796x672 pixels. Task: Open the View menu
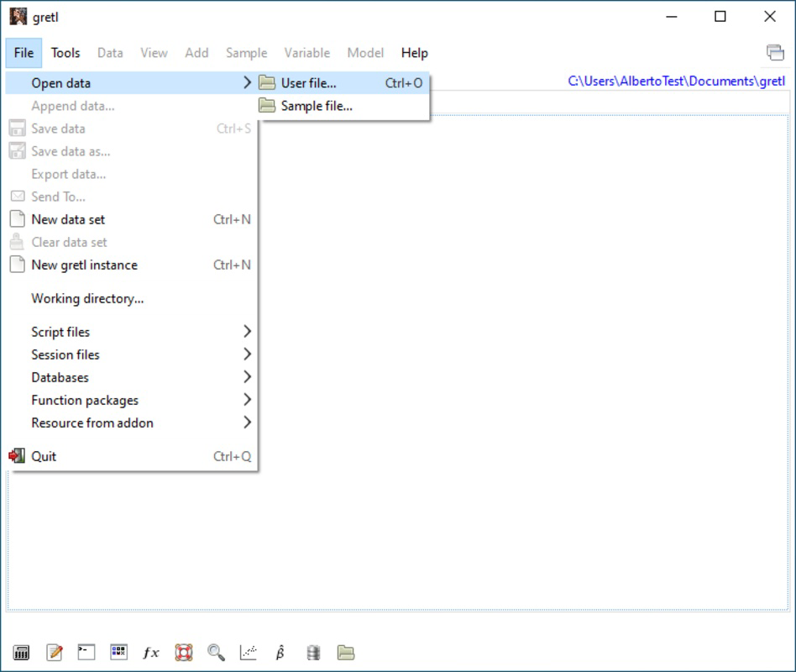coord(154,53)
